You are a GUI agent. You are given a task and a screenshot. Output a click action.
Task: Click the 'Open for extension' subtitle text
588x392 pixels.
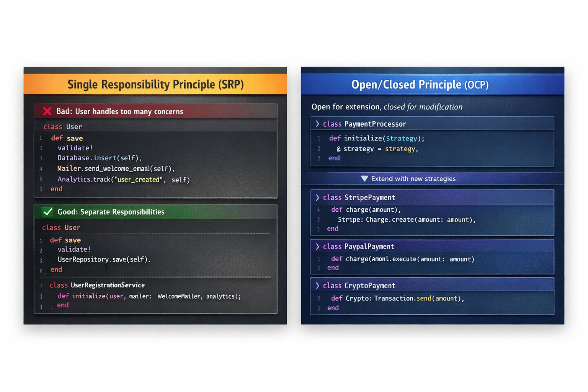tap(387, 107)
